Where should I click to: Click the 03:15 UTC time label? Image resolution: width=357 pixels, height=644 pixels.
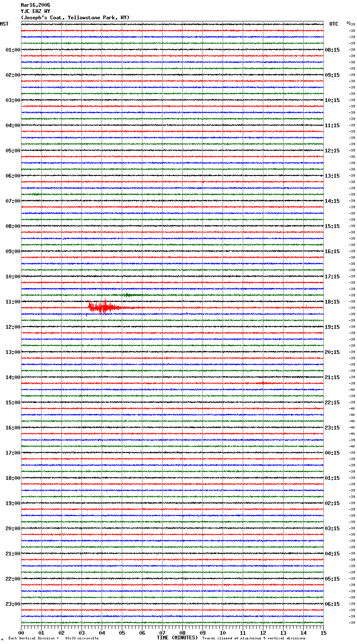pos(332,529)
